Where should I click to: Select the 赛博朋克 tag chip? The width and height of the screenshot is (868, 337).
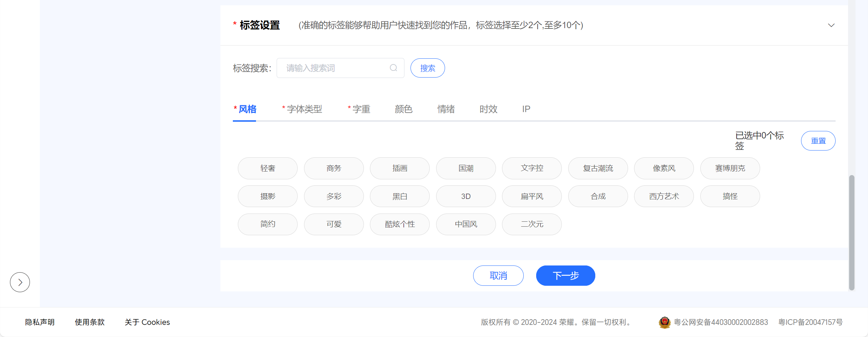(730, 168)
